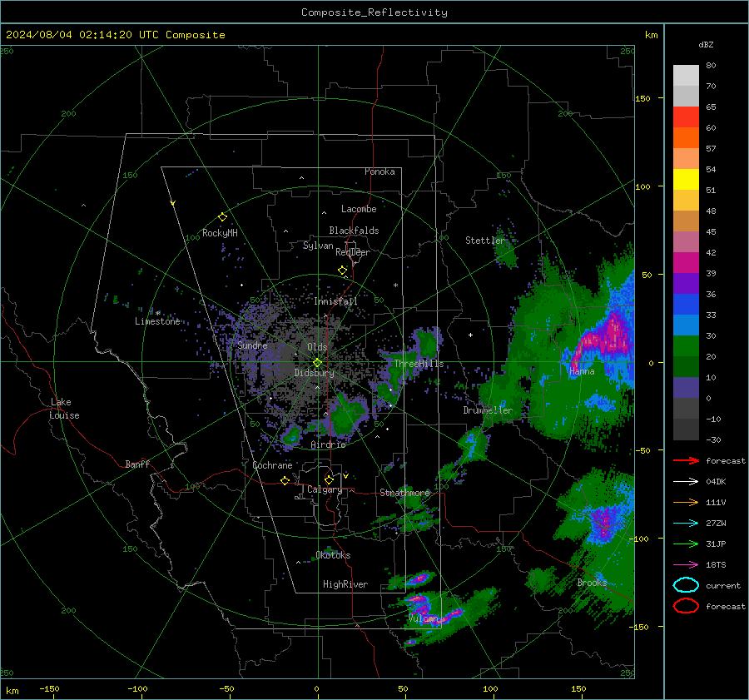The height and width of the screenshot is (700, 749).
Task: Choose the magenta 39–42 dBZ swatch
Action: click(686, 263)
